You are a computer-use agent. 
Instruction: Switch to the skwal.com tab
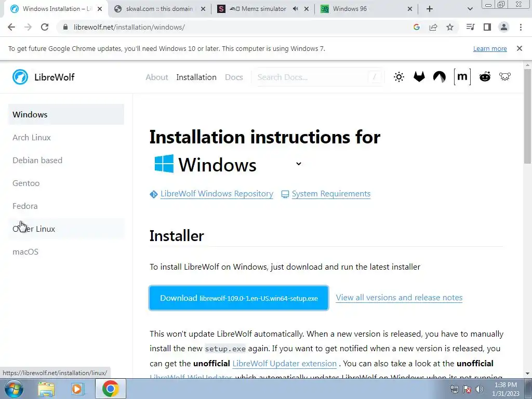(159, 9)
